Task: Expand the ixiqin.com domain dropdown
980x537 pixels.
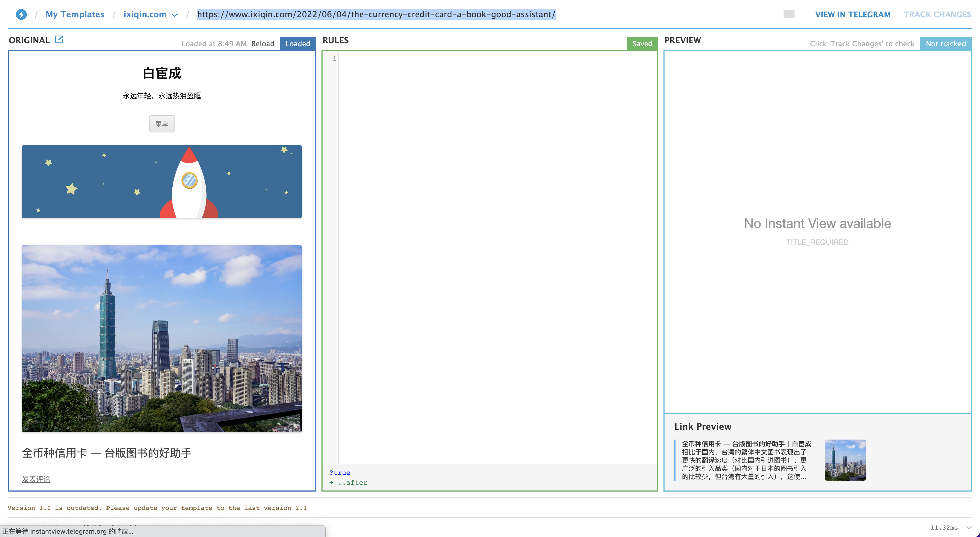Action: pyautogui.click(x=174, y=15)
